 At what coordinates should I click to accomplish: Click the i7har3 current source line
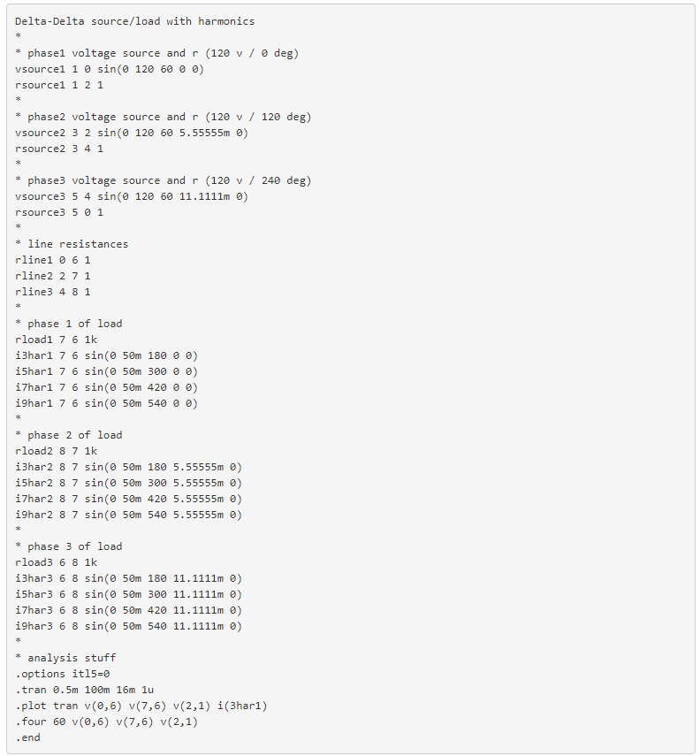(x=128, y=610)
